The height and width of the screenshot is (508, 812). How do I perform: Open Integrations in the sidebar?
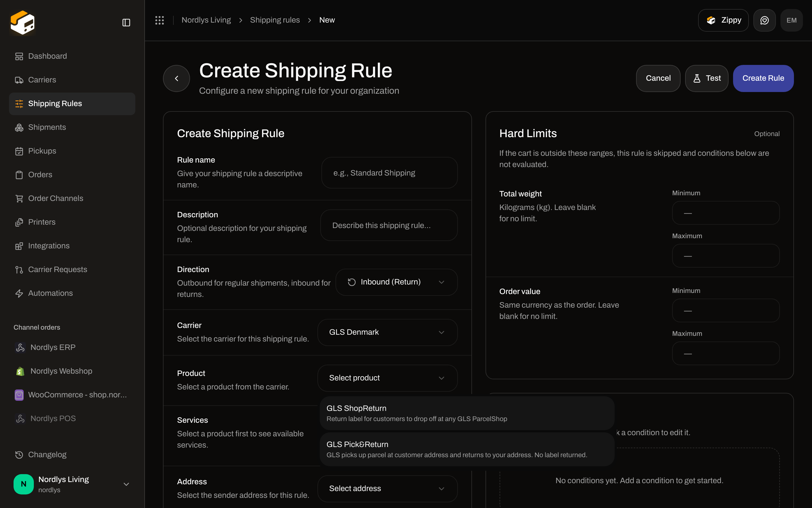point(72,246)
